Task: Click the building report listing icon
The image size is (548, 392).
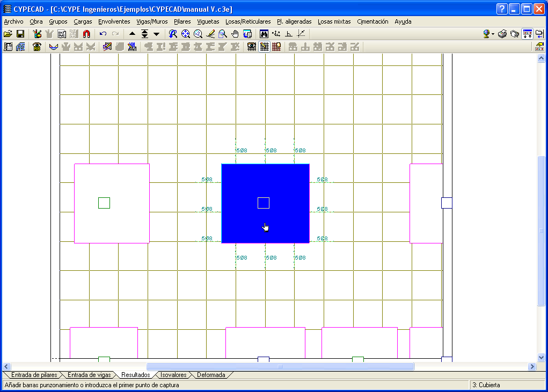Action: click(8, 47)
